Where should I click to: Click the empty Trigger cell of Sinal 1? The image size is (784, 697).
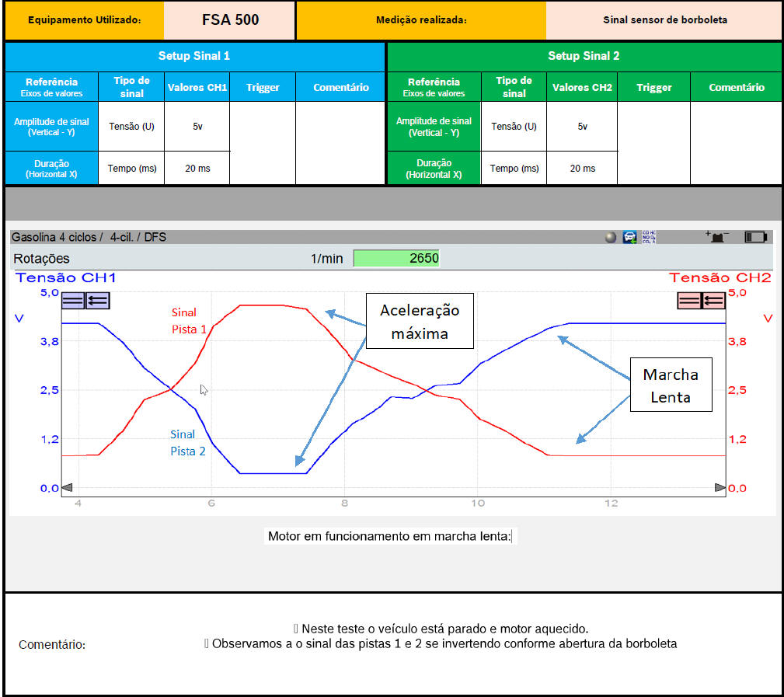[263, 143]
